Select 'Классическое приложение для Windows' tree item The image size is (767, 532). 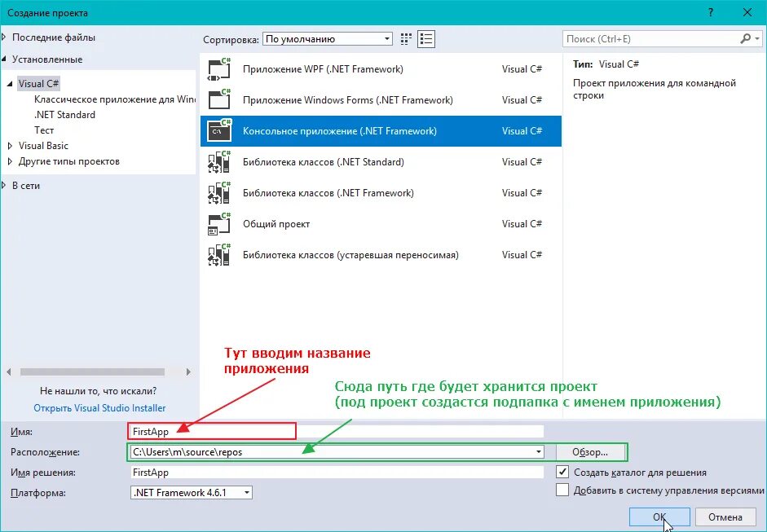(x=114, y=99)
